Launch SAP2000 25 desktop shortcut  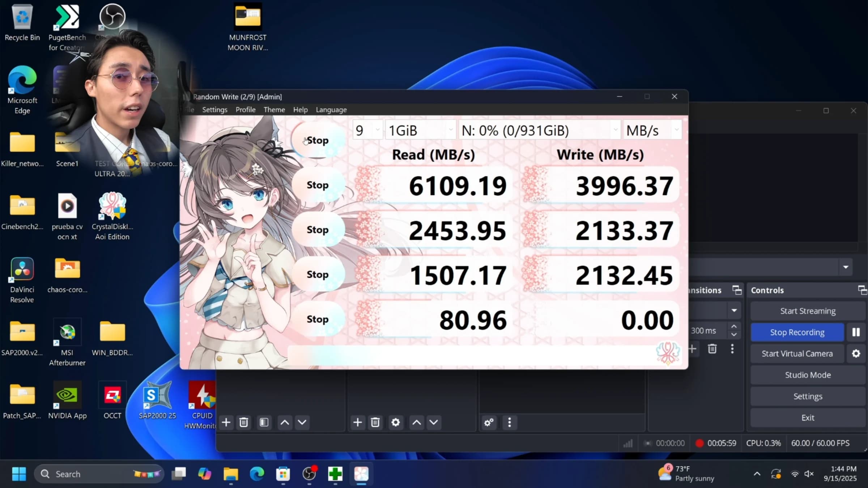[157, 401]
